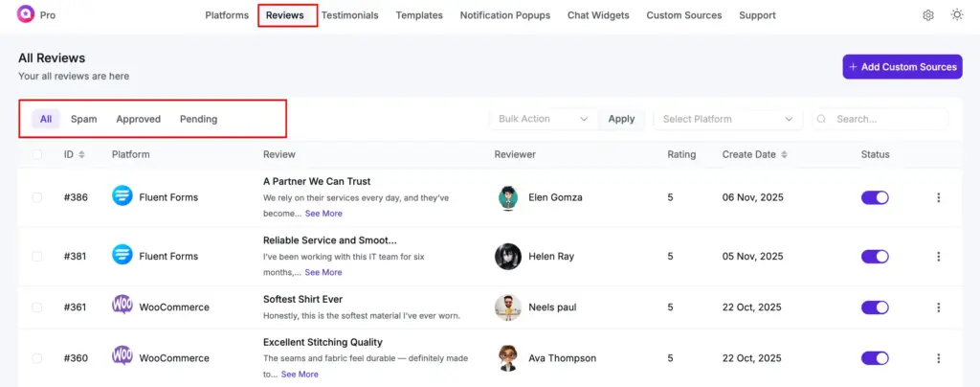This screenshot has height=387, width=980.
Task: Open the Bulk Action dropdown
Action: 544,119
